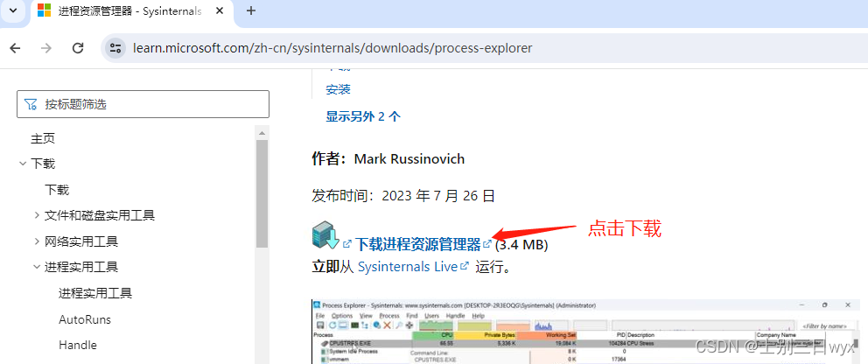The width and height of the screenshot is (868, 364).
Task: Click the author name Mark Russinovich
Action: 409,159
